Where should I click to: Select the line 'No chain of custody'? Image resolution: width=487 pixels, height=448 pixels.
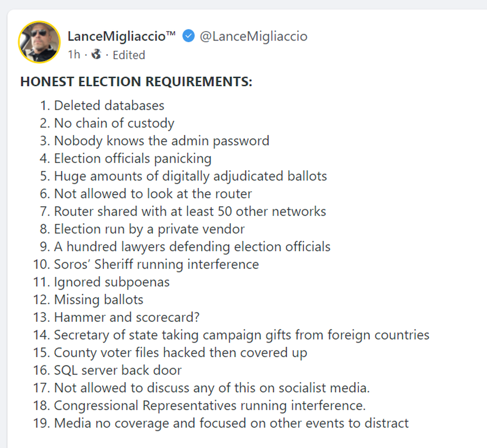[114, 123]
